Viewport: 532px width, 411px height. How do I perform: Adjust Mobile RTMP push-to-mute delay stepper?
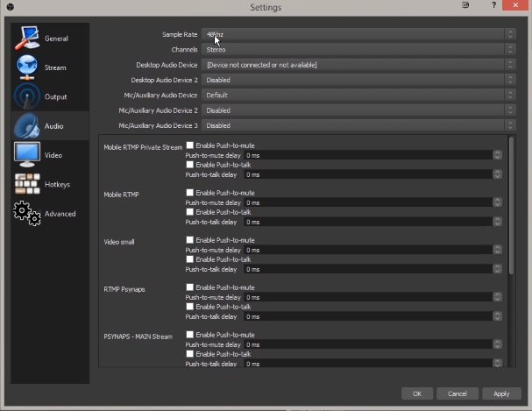[498, 202]
